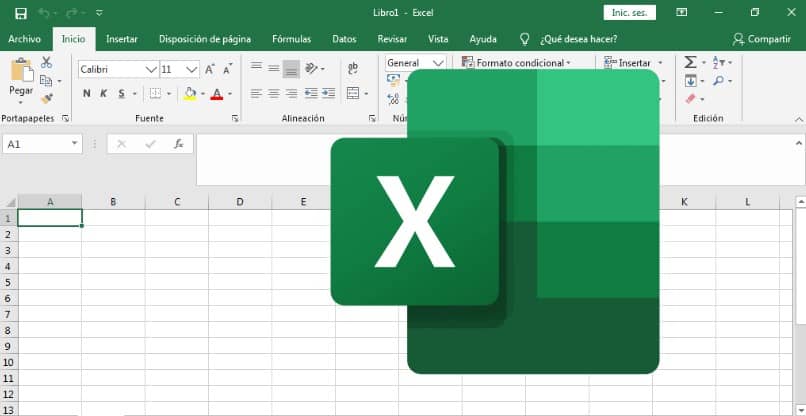This screenshot has width=806, height=416.
Task: Open the General number format dropdown
Action: [438, 63]
